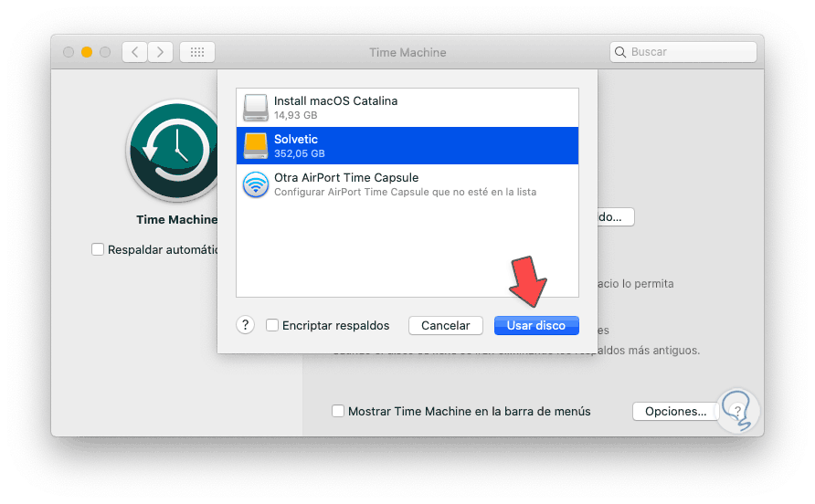Viewport: 815px width, 504px height.
Task: Confirm with the Usar disco button
Action: 536,325
